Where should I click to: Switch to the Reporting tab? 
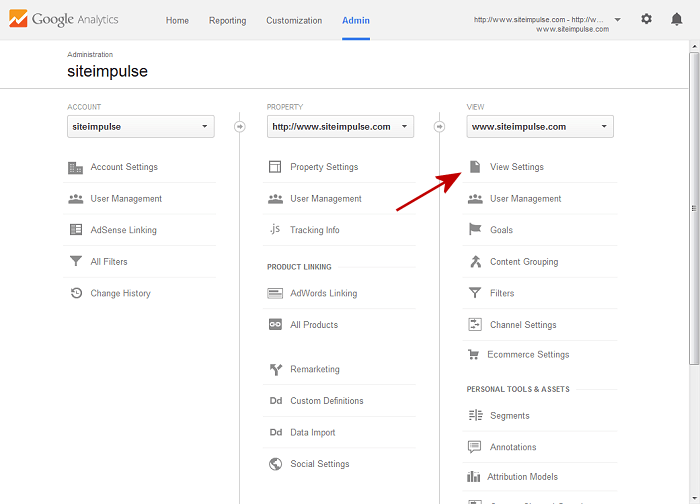228,21
